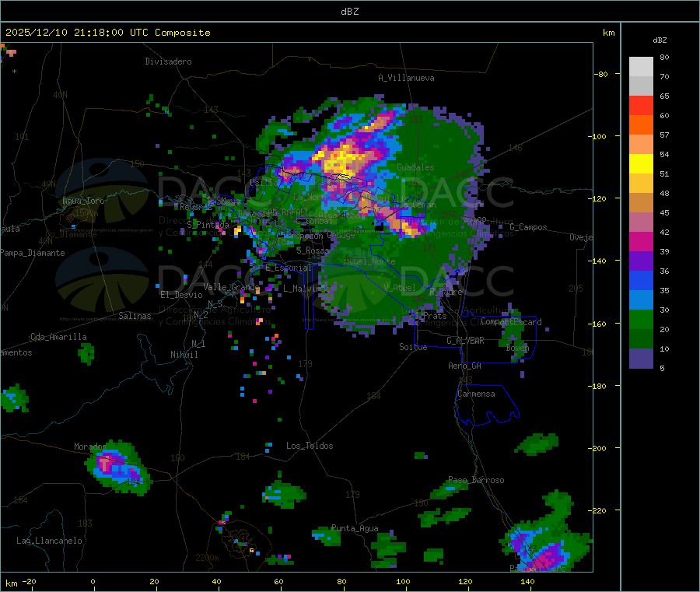Select the G_Campos location label
Viewport: 700px width, 592px height.
pos(528,227)
